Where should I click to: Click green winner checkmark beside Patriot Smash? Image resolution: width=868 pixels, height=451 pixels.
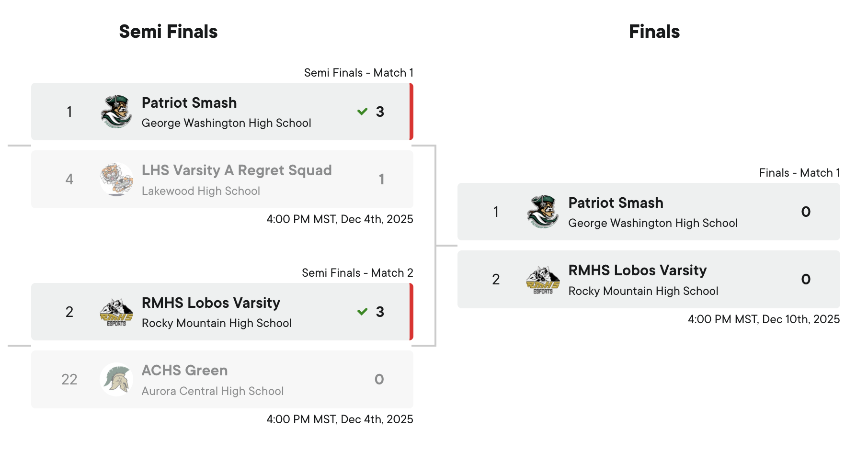[362, 112]
